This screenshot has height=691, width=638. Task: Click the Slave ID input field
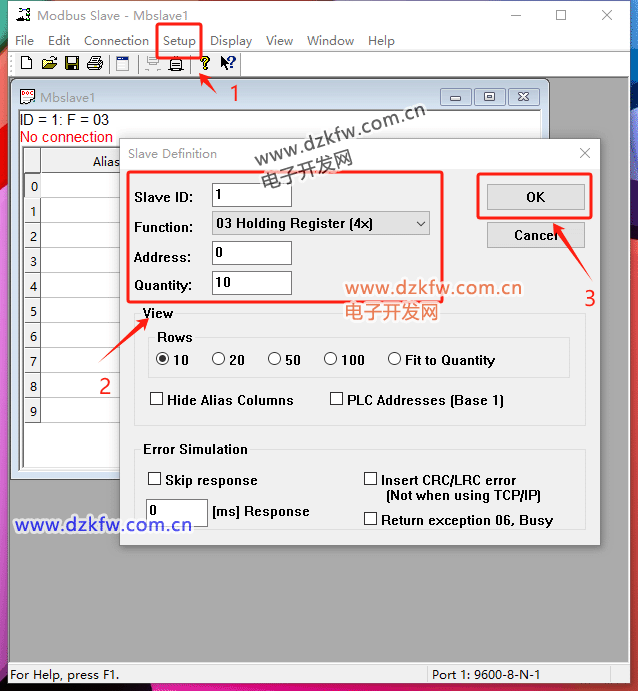click(x=252, y=195)
